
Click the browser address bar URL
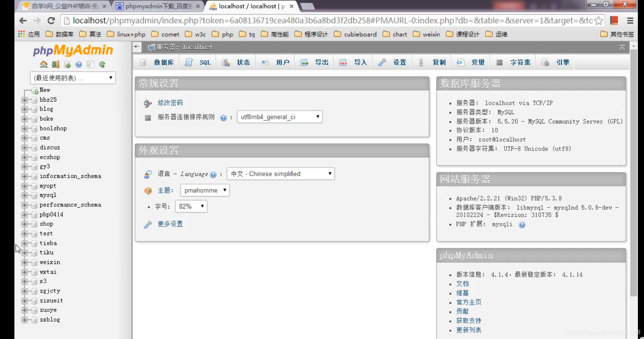click(332, 21)
